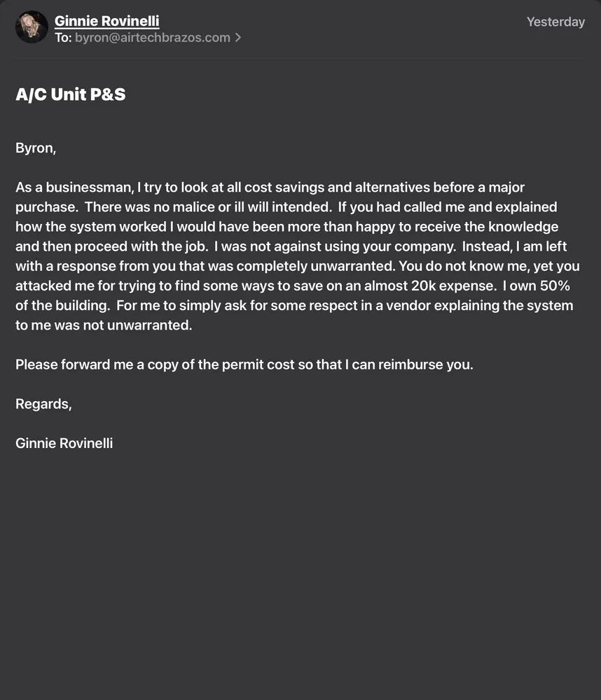Click the greeting "Byron,"
Screen dimensions: 601x700
[36, 148]
